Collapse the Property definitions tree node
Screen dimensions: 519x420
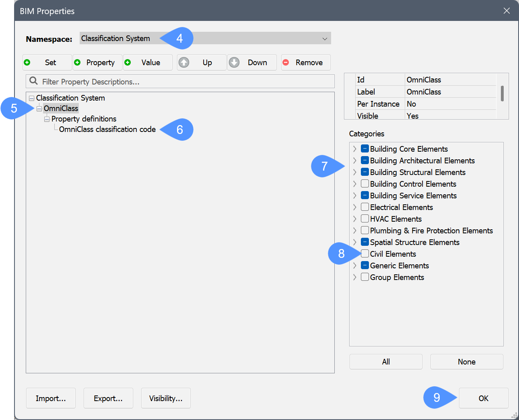pos(47,119)
